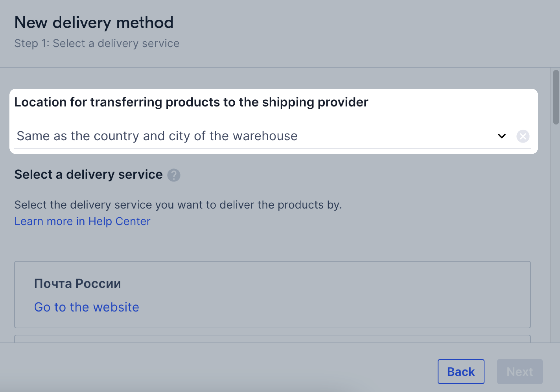Click the Почта России service name
560x392 pixels.
[x=78, y=283]
